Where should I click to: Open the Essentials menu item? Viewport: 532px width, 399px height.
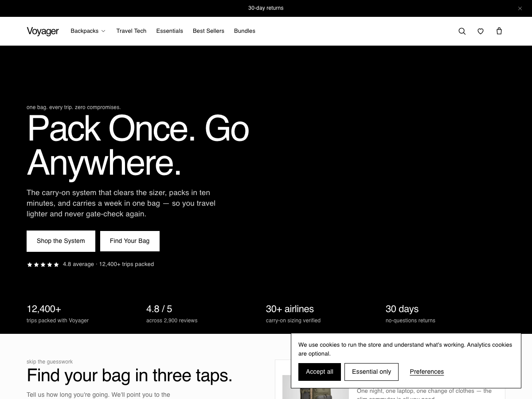pos(169,31)
